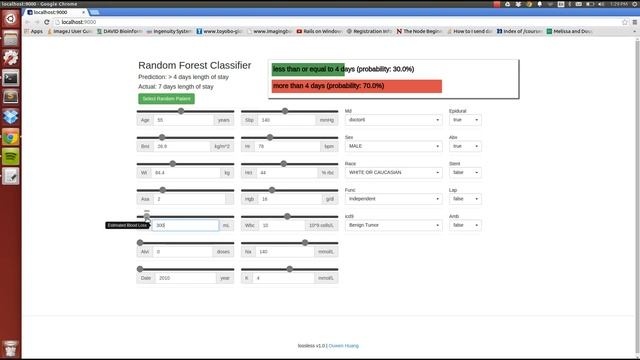640x360 pixels.
Task: Follow the Duwen Huang footer link
Action: [x=344, y=346]
